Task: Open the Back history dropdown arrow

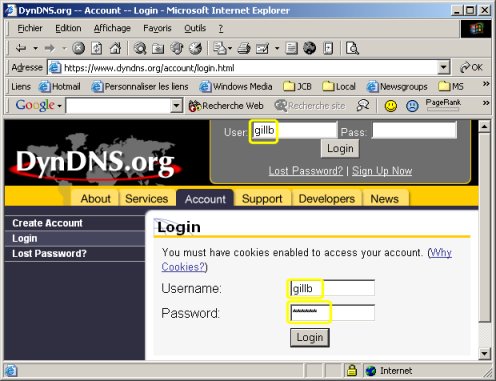Action: click(35, 49)
